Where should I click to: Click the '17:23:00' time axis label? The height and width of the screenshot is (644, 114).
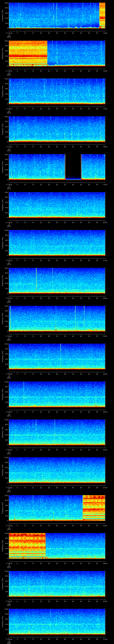(x=9, y=374)
